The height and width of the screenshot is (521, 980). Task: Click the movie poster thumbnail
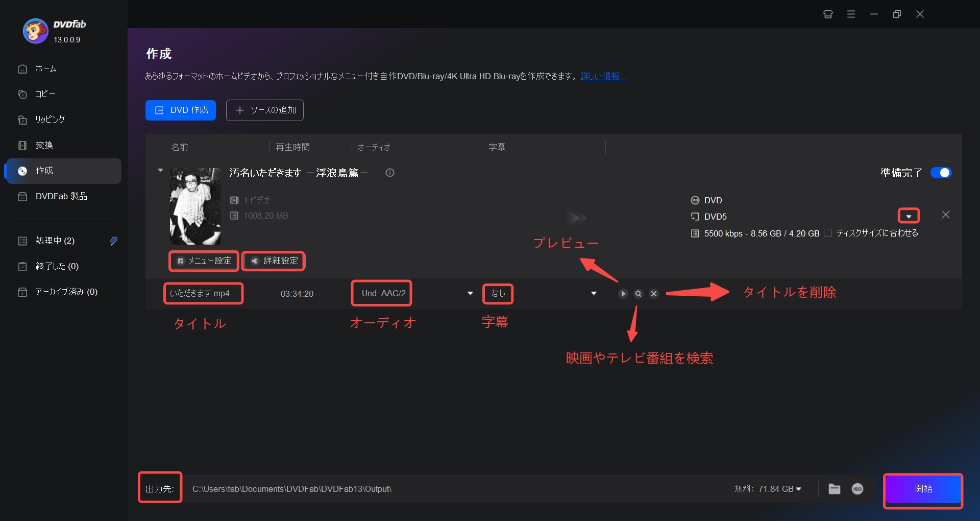[195, 206]
